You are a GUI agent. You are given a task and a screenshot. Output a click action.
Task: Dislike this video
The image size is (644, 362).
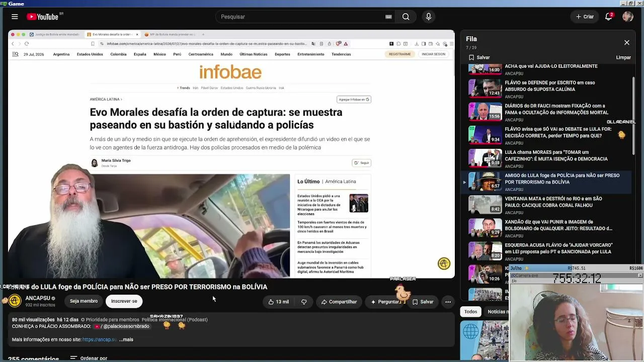pyautogui.click(x=304, y=302)
